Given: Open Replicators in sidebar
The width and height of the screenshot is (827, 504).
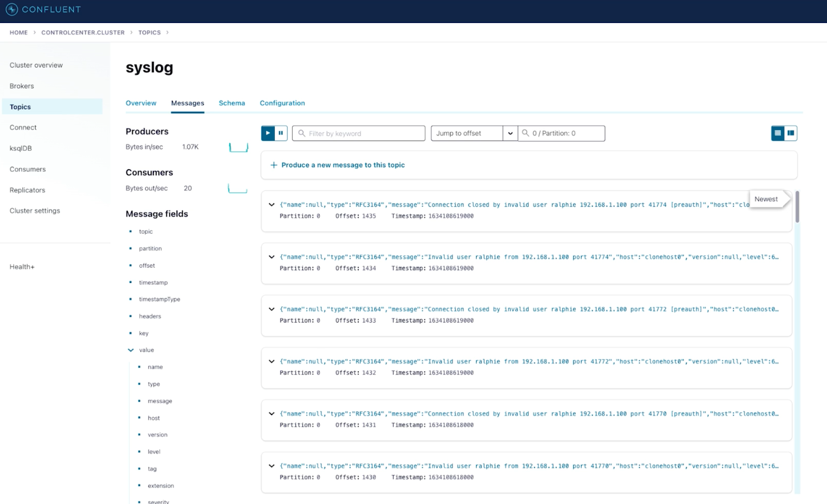Looking at the screenshot, I should 27,190.
